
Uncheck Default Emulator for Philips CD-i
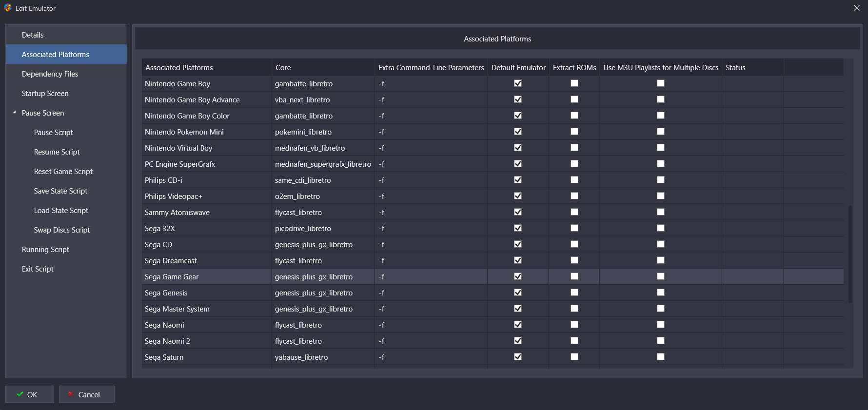tap(518, 180)
